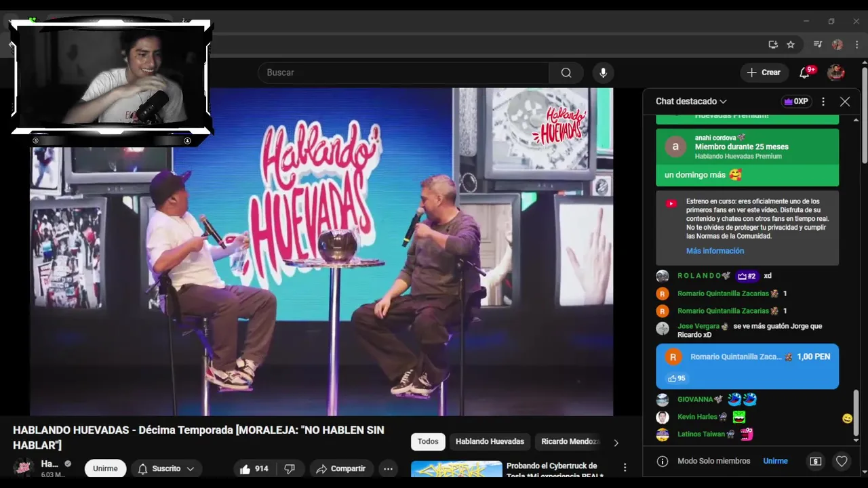Open Romario Quintanilla 1,00 PEN Super Chat

(x=747, y=367)
